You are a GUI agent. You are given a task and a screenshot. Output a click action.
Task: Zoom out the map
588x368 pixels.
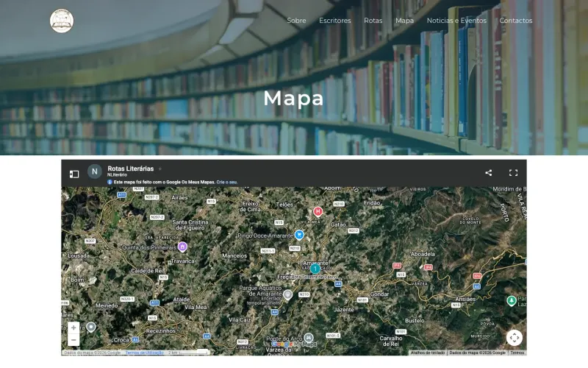point(73,340)
